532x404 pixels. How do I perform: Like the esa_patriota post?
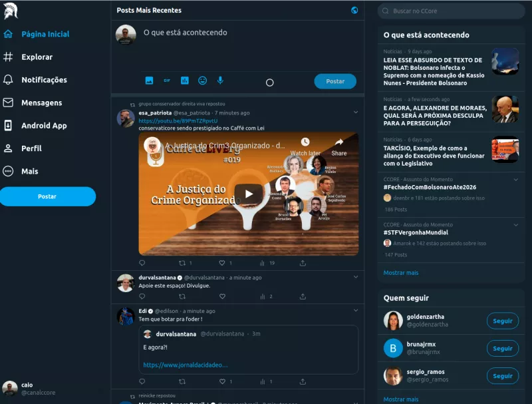[x=222, y=263]
